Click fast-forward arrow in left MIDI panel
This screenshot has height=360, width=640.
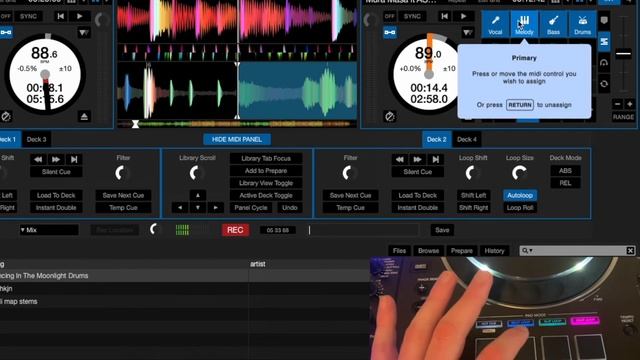(56, 159)
